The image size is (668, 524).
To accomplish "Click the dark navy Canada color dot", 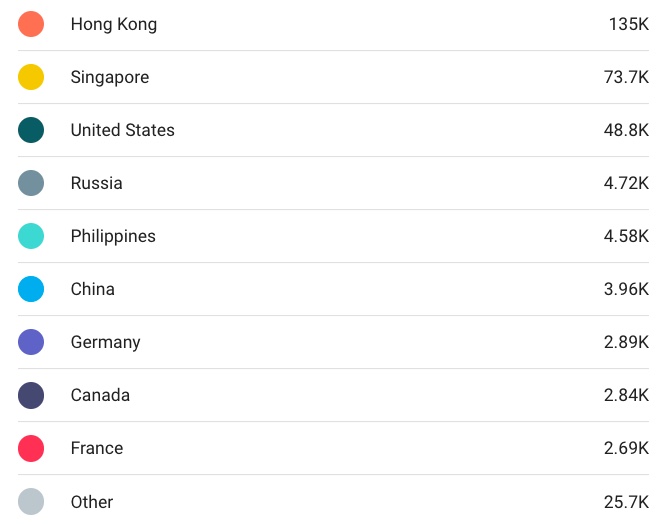I will tap(31, 395).
